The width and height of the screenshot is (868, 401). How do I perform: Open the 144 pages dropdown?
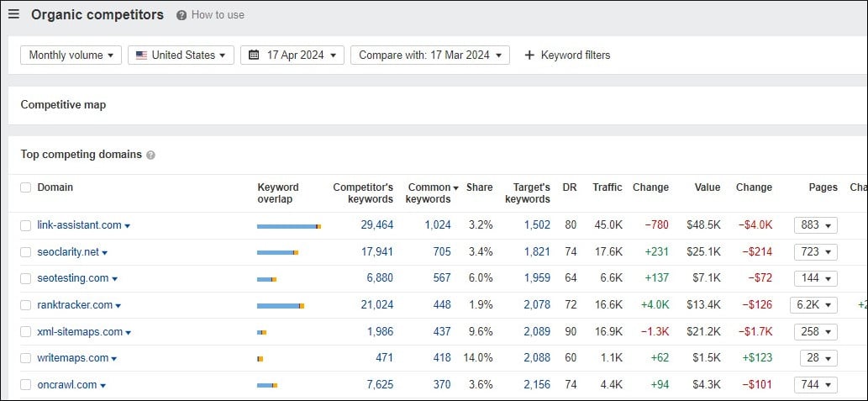coord(815,278)
